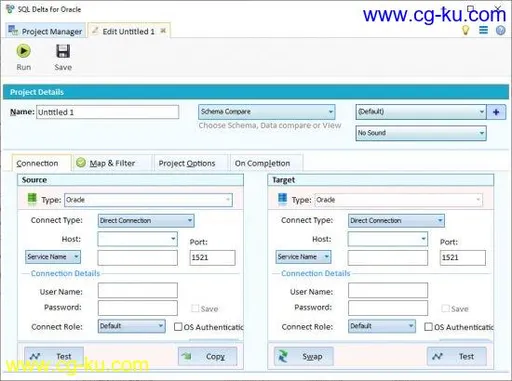
Task: Open the Connection tab
Action: pos(41,163)
